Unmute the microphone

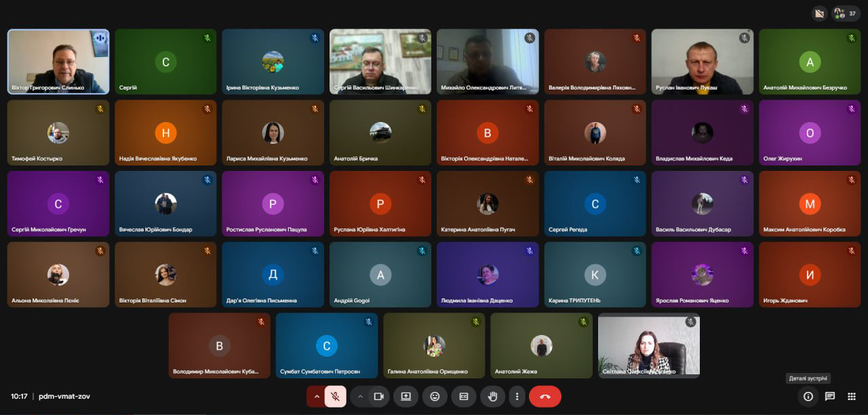click(x=335, y=397)
